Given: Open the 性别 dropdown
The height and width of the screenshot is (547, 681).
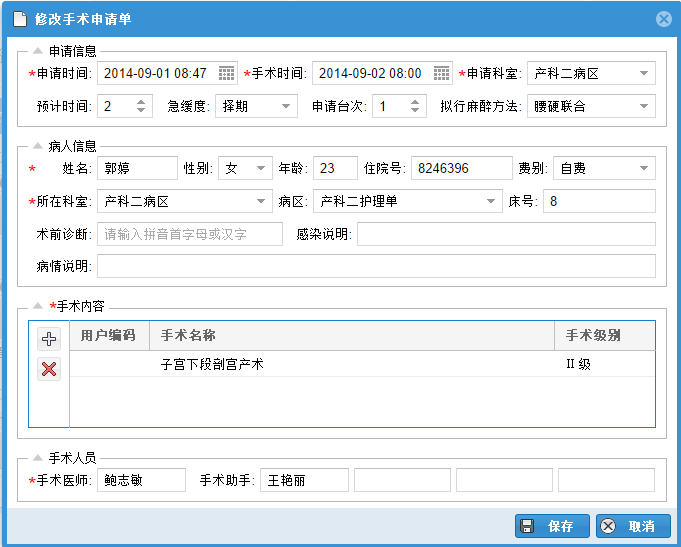Looking at the screenshot, I should pos(261,168).
